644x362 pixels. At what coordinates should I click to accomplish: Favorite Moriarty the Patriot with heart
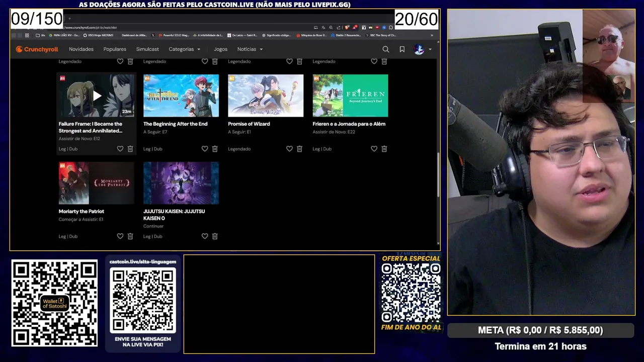tap(120, 236)
